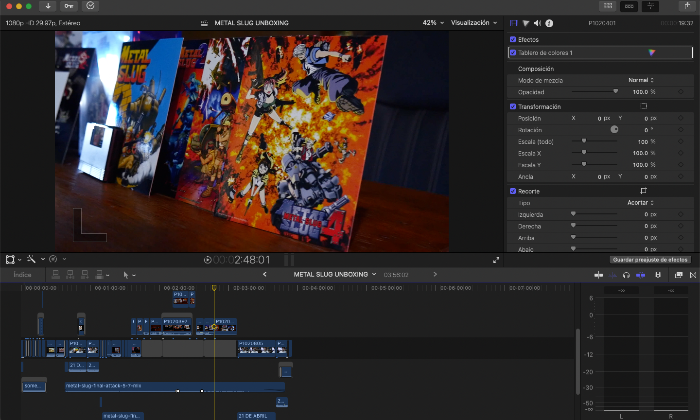The width and height of the screenshot is (700, 420).
Task: Click the Opacidad 100.0 % value field
Action: 644,91
